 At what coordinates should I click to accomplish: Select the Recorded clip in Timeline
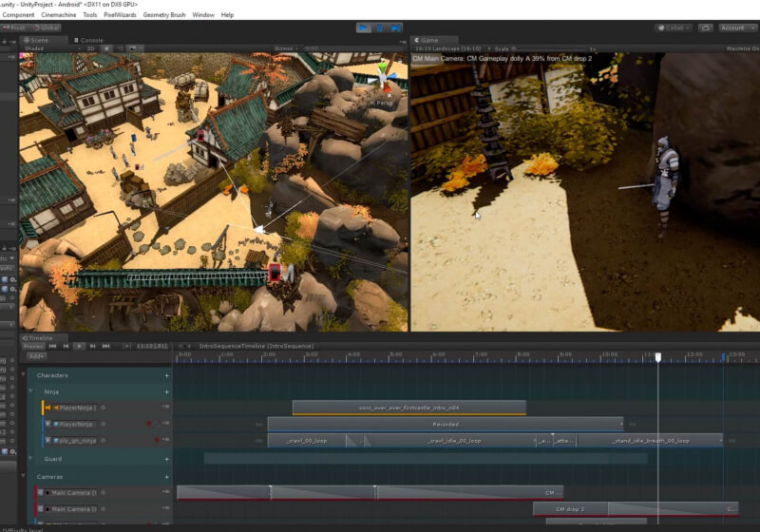tap(446, 425)
